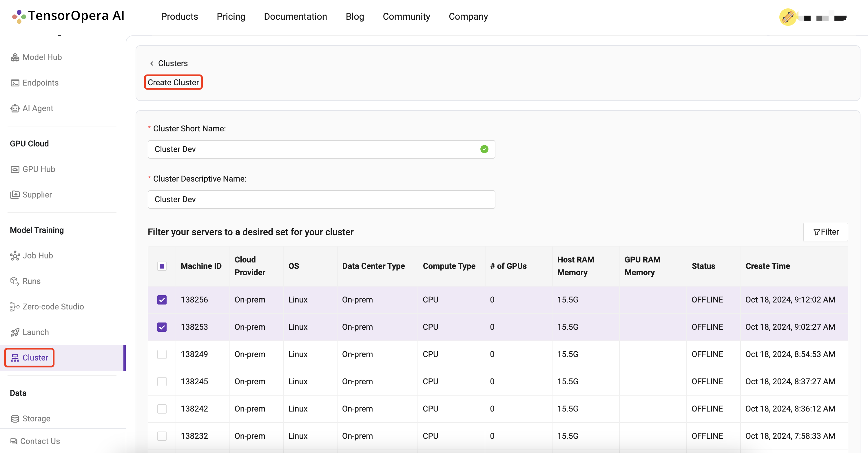Toggle the select-all machines checkbox
The width and height of the screenshot is (868, 453).
162,266
